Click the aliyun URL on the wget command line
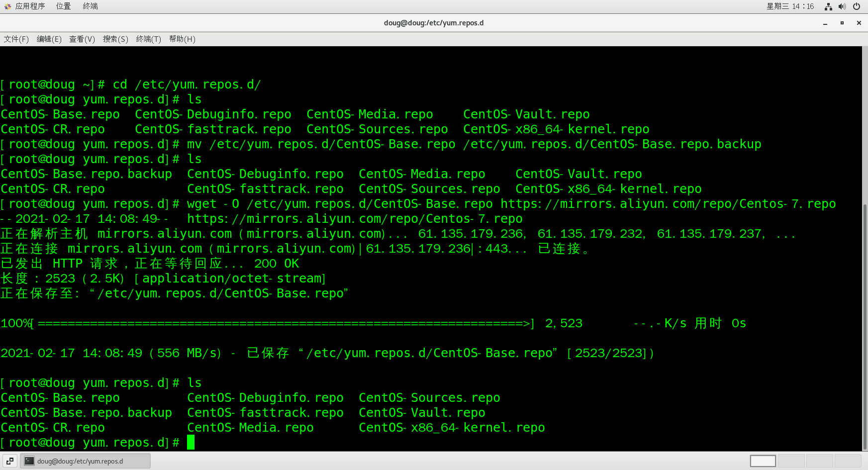This screenshot has width=868, height=470. [x=668, y=204]
